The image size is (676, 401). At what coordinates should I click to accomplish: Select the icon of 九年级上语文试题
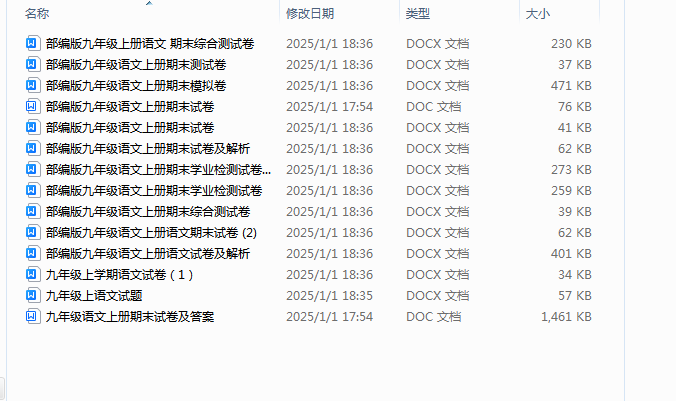tap(32, 296)
